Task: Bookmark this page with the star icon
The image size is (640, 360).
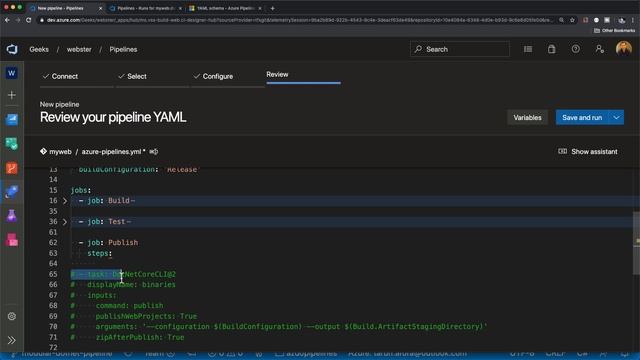Action: pyautogui.click(x=572, y=20)
